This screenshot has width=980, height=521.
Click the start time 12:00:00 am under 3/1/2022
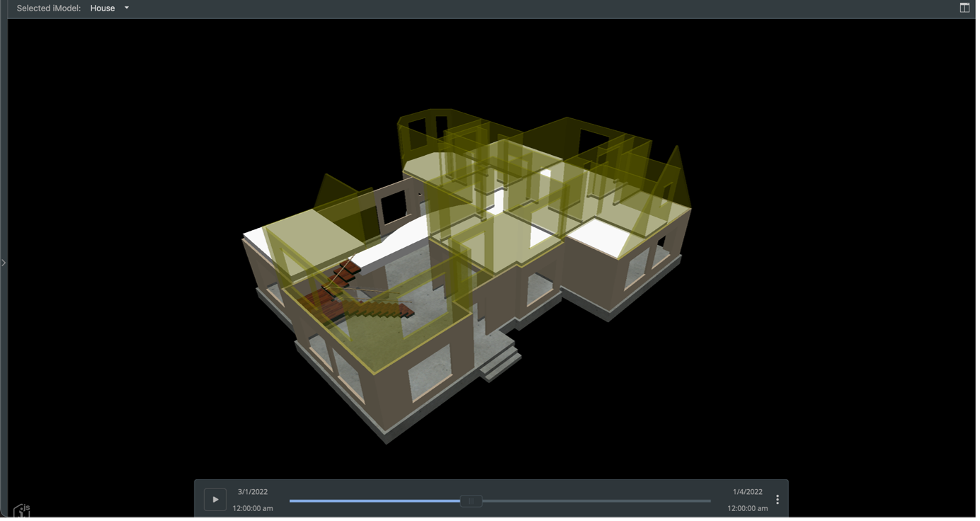[x=253, y=508]
